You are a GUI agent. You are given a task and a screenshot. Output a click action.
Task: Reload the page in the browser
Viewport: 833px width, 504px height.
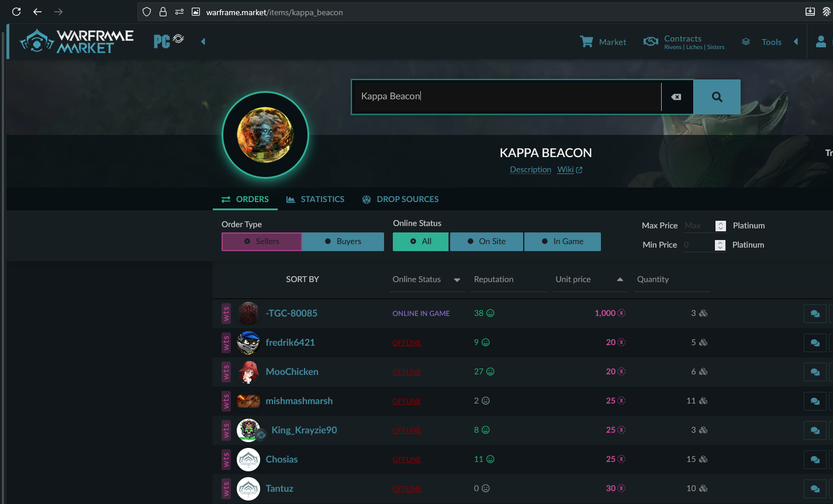[x=16, y=12]
